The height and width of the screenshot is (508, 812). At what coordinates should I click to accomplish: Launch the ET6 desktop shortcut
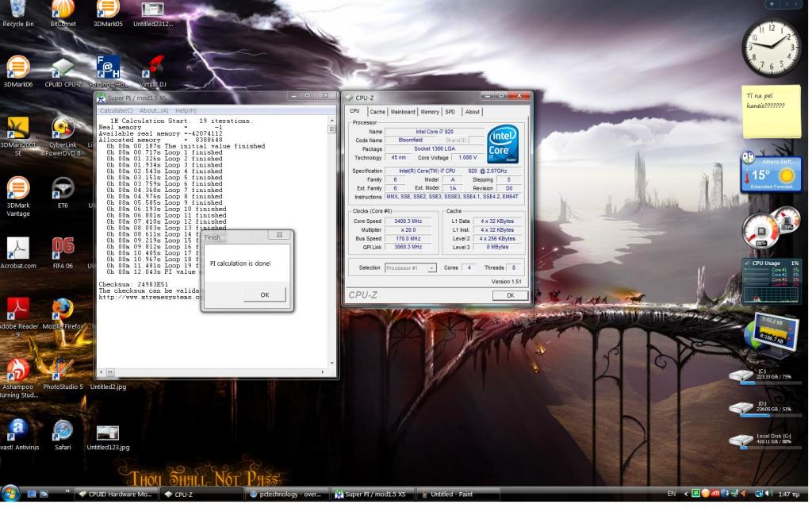[x=63, y=194]
